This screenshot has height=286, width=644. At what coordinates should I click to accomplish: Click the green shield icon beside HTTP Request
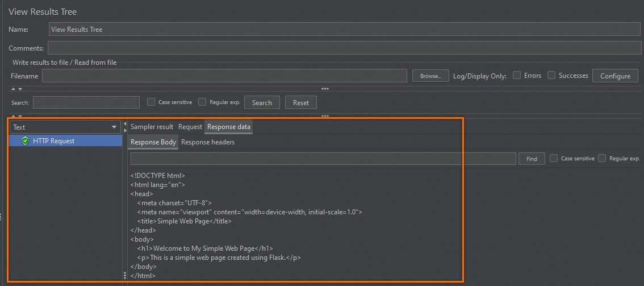point(26,141)
